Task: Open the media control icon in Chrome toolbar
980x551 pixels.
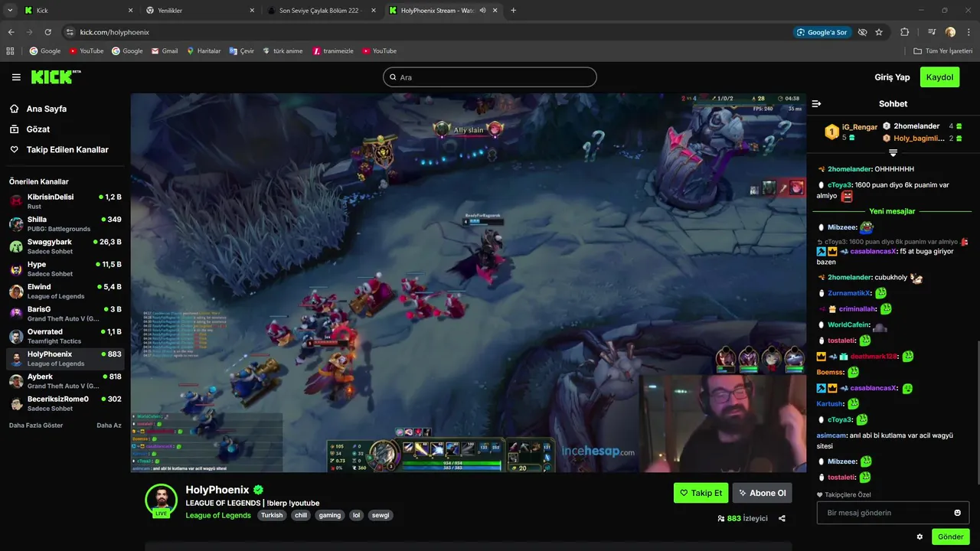Action: pyautogui.click(x=932, y=32)
